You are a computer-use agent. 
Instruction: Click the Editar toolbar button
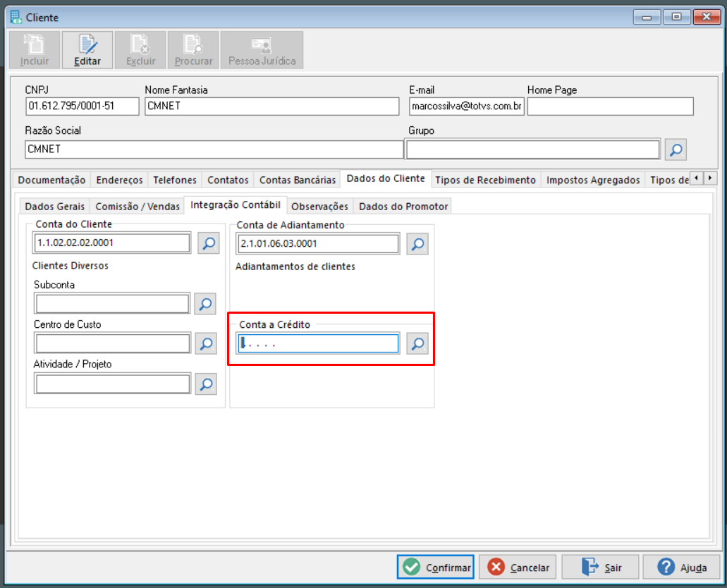(x=87, y=50)
